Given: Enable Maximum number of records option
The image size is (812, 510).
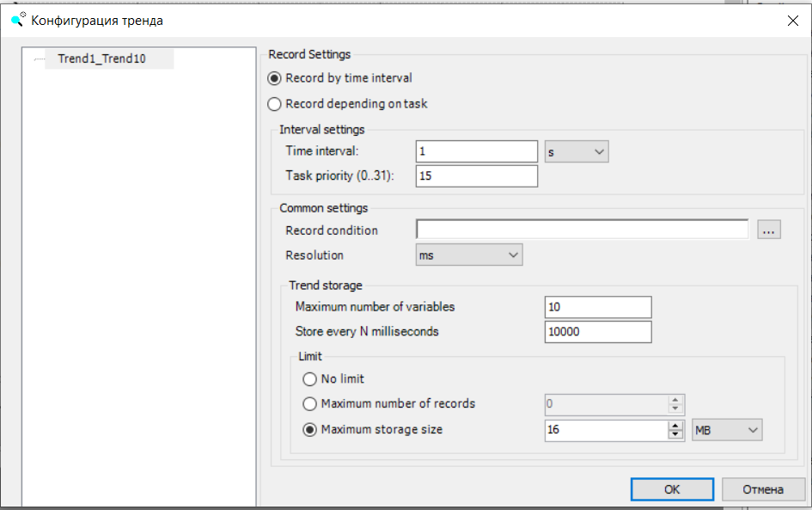Looking at the screenshot, I should [310, 403].
